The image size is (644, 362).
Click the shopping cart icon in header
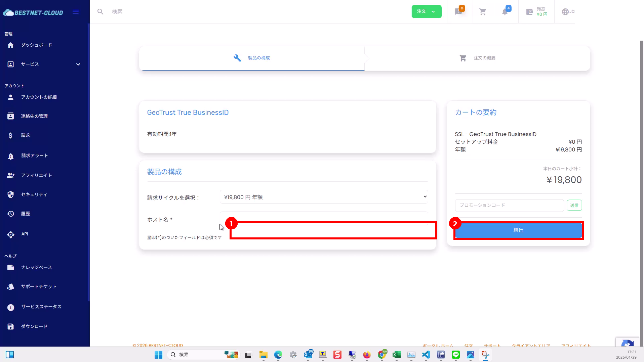[483, 12]
